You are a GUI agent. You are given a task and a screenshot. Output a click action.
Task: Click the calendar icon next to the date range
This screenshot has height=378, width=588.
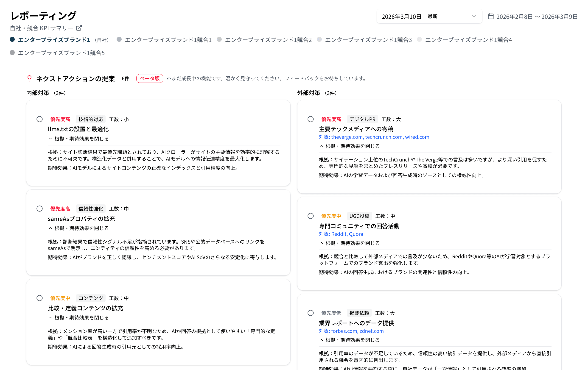click(490, 16)
